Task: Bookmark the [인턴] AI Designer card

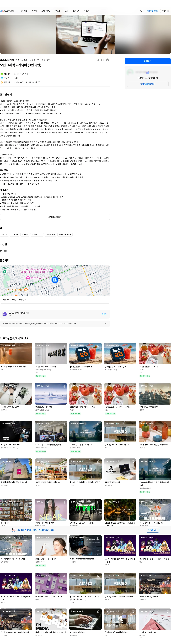Action: tap(168, 612)
